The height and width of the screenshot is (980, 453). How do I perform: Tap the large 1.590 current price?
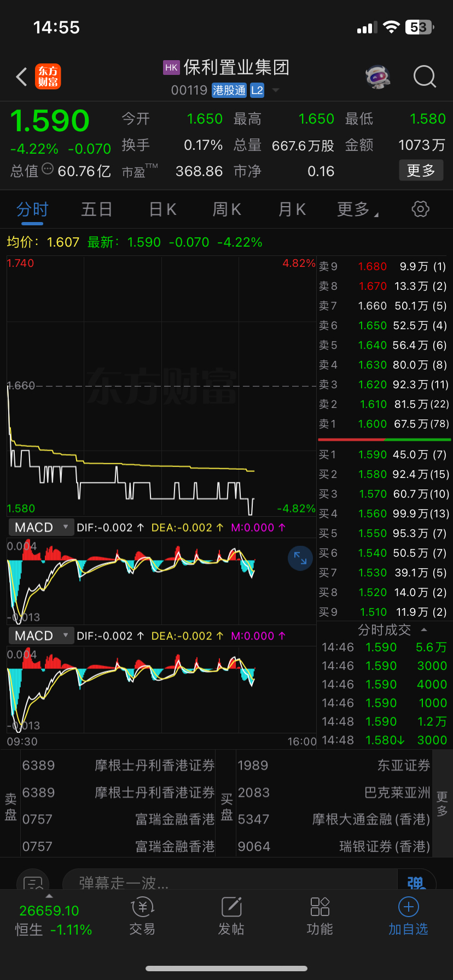pos(50,121)
